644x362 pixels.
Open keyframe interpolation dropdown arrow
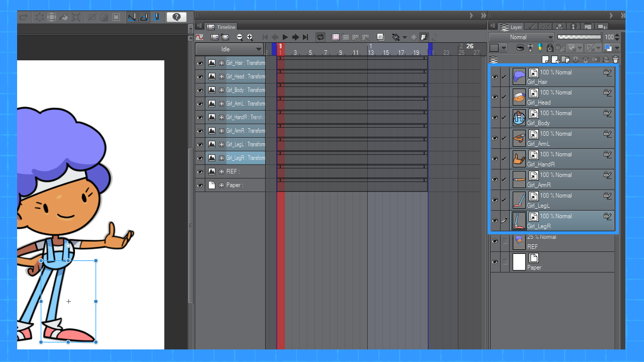405,37
